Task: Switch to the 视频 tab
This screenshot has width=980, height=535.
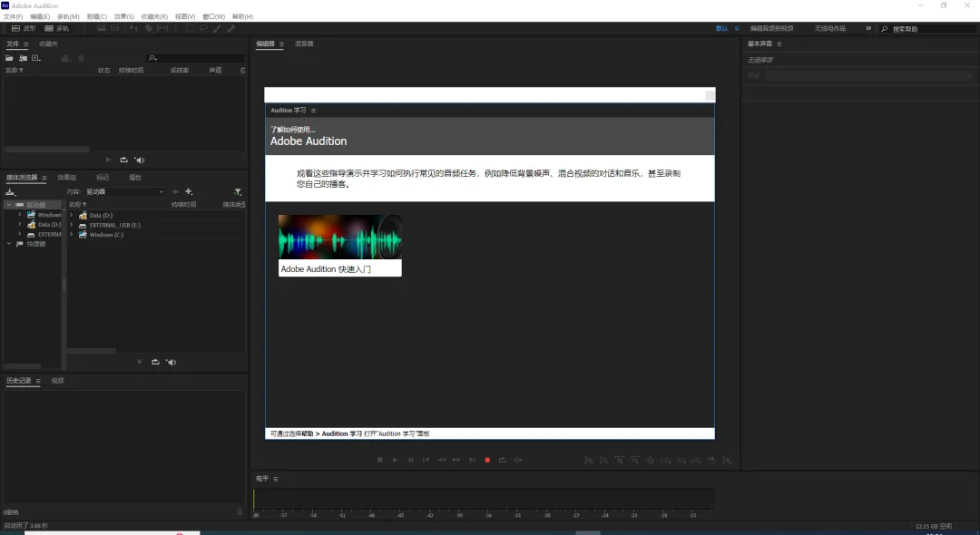Action: point(57,380)
